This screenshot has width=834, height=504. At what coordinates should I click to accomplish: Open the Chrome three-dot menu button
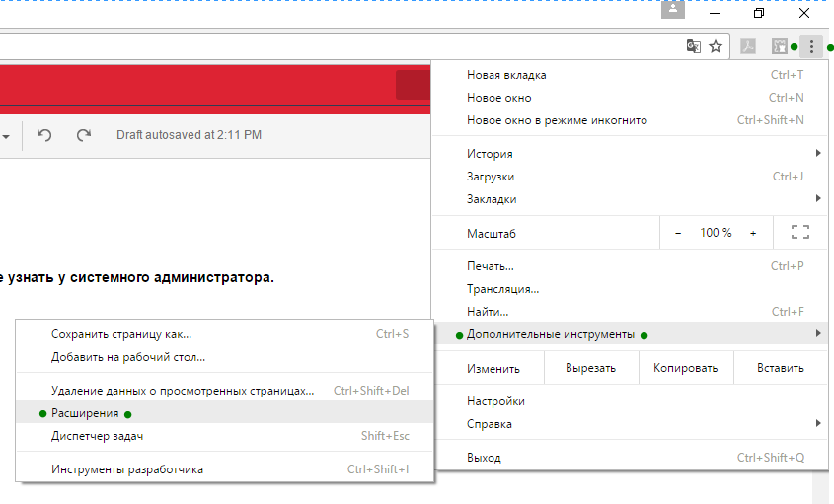pos(811,46)
